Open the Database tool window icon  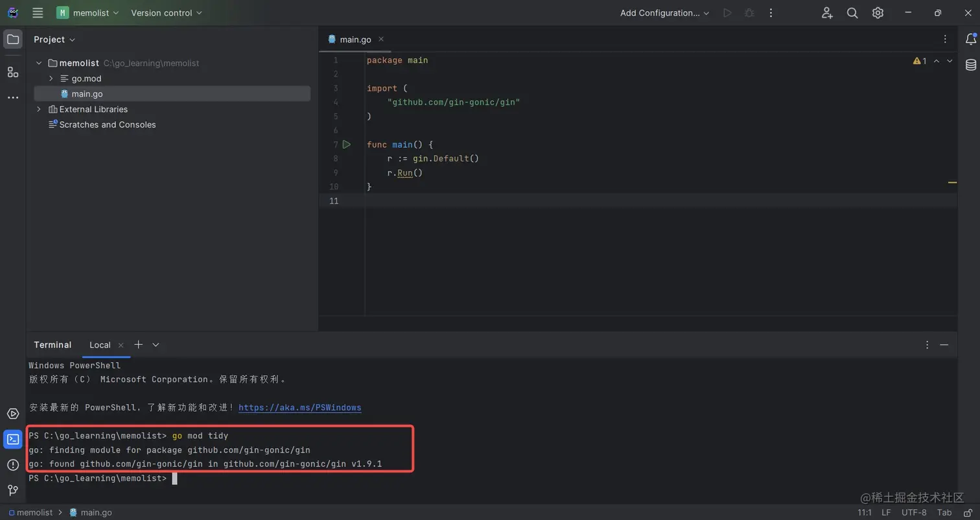pyautogui.click(x=970, y=65)
